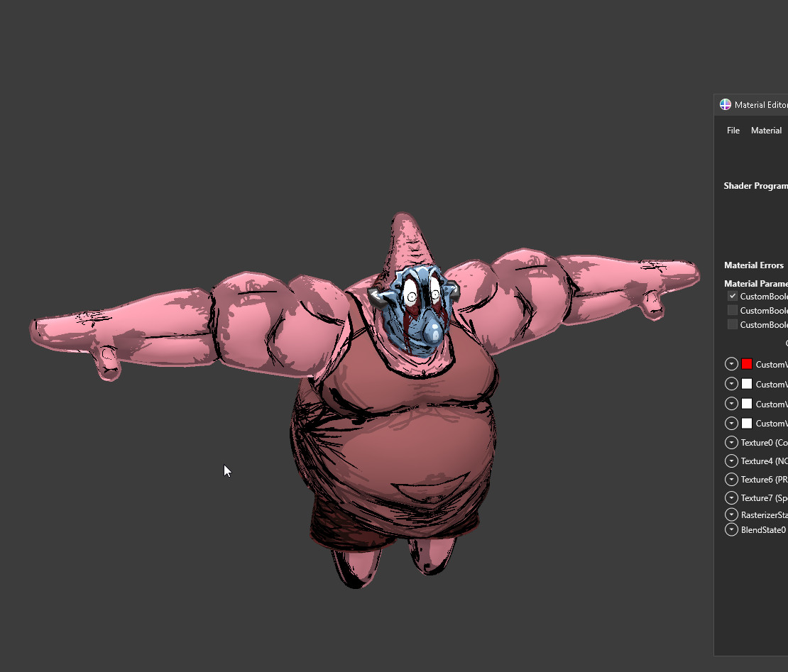Viewport: 788px width, 672px height.
Task: Expand the RasterizerState section
Action: click(731, 514)
